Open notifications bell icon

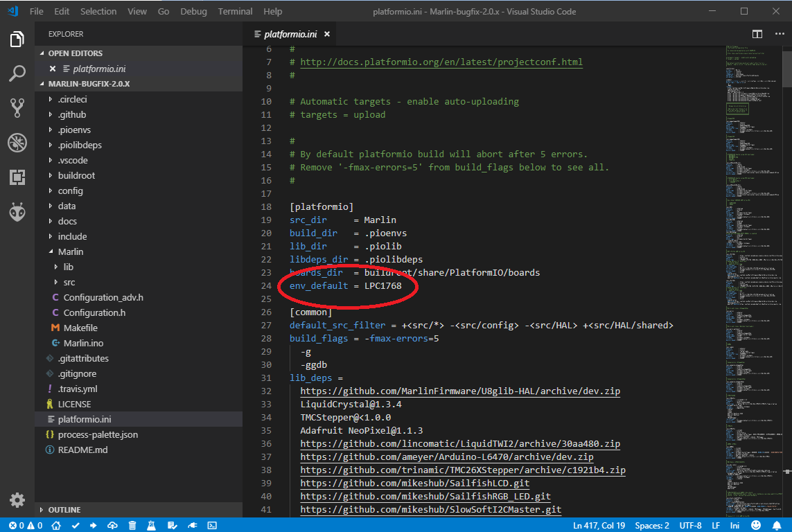pos(776,526)
